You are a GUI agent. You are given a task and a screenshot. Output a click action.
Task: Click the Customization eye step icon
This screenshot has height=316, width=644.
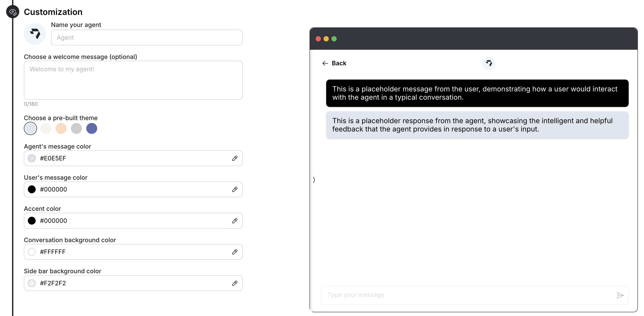coord(13,12)
